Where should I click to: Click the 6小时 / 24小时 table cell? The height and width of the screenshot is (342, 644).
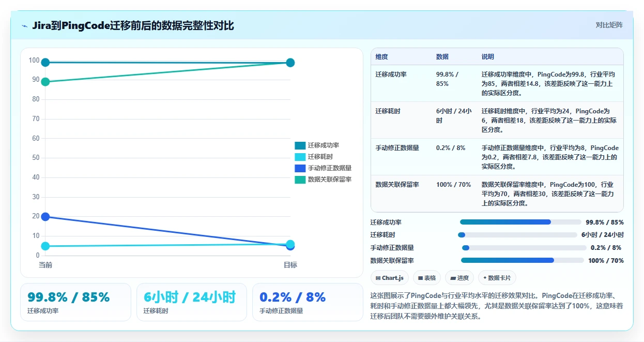tap(454, 116)
